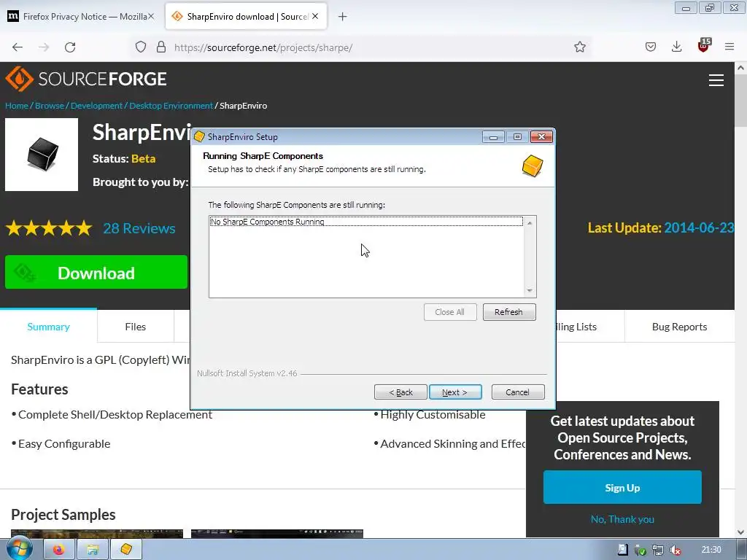Viewport: 747px width, 560px height.
Task: Click No, Thank you link
Action: tap(622, 519)
